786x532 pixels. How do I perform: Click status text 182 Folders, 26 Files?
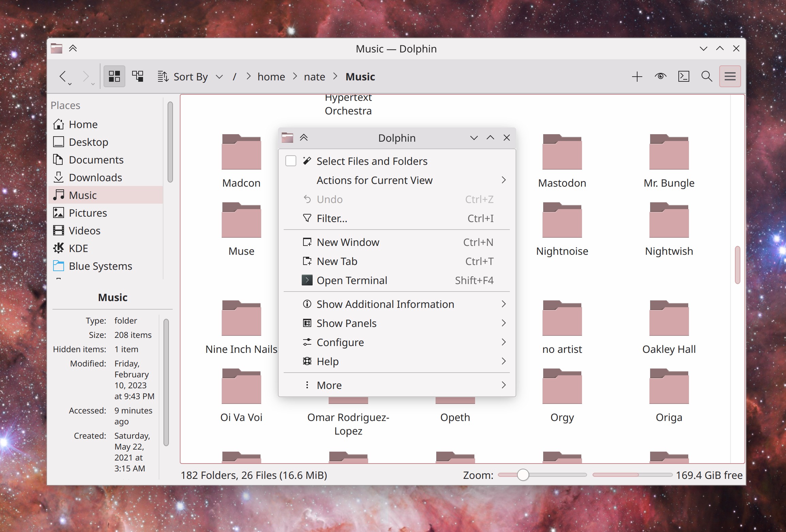click(254, 475)
